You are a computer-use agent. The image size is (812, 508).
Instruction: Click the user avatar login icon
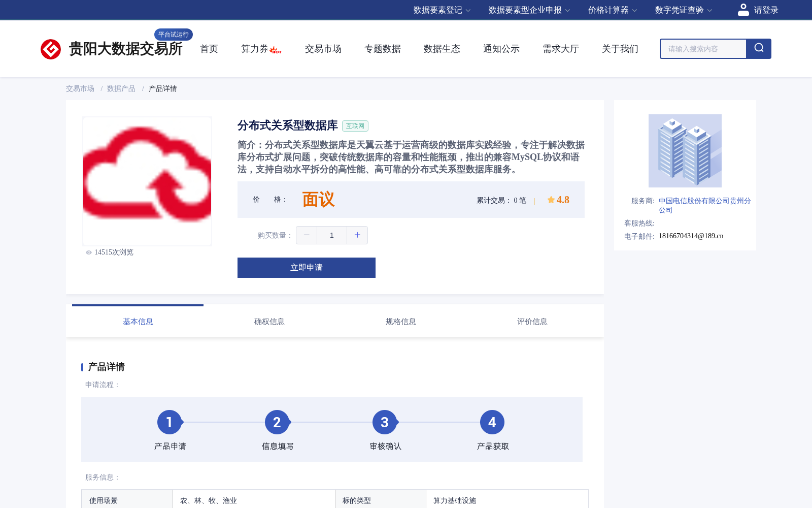coord(743,10)
